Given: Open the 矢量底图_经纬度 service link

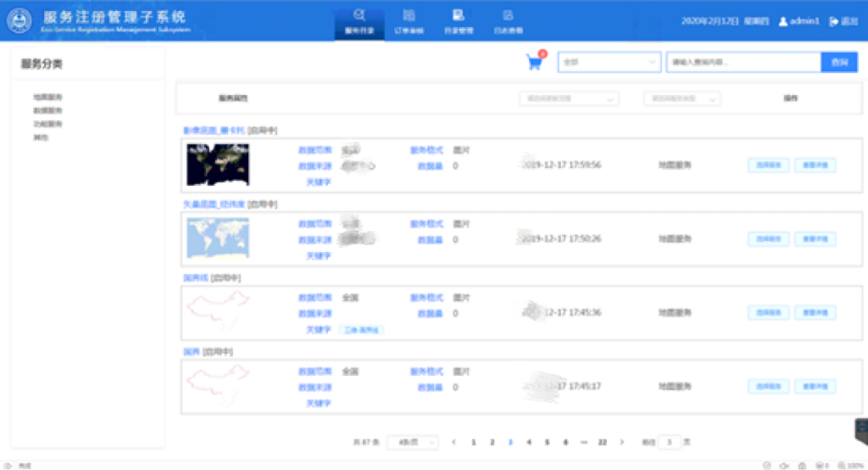Looking at the screenshot, I should pos(214,204).
